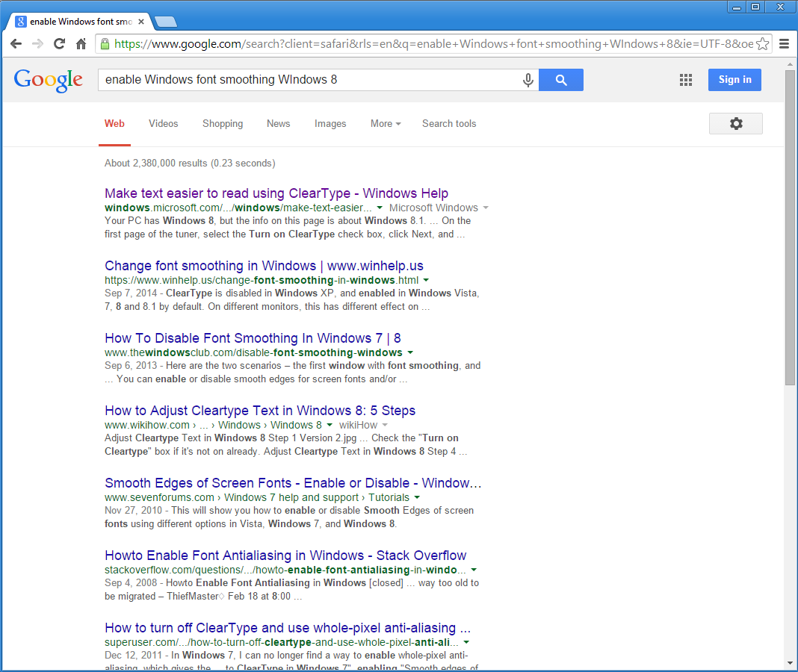Screen dimensions: 798x672
Task: Open search settings gear
Action: tap(736, 124)
